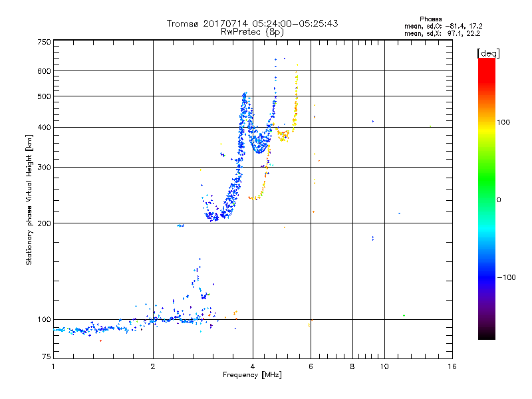Click the orange trace cluster just below 400 km
This screenshot has width=532, height=399.
(283, 135)
